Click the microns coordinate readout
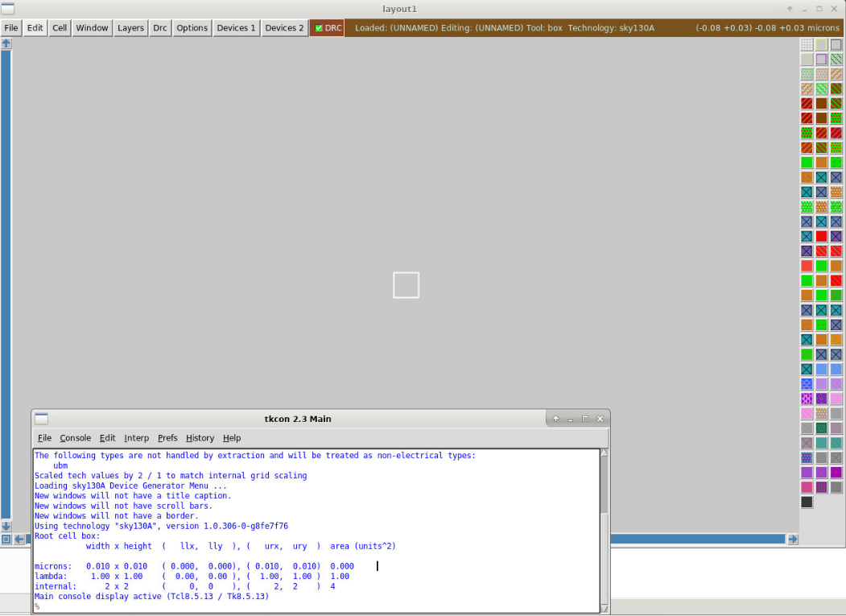846x616 pixels. coord(767,28)
